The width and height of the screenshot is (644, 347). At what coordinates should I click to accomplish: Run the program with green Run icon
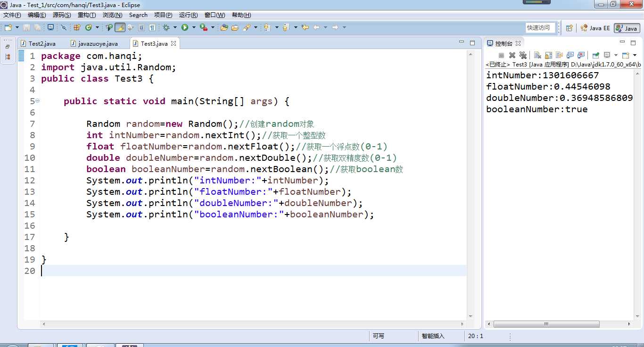coord(185,27)
